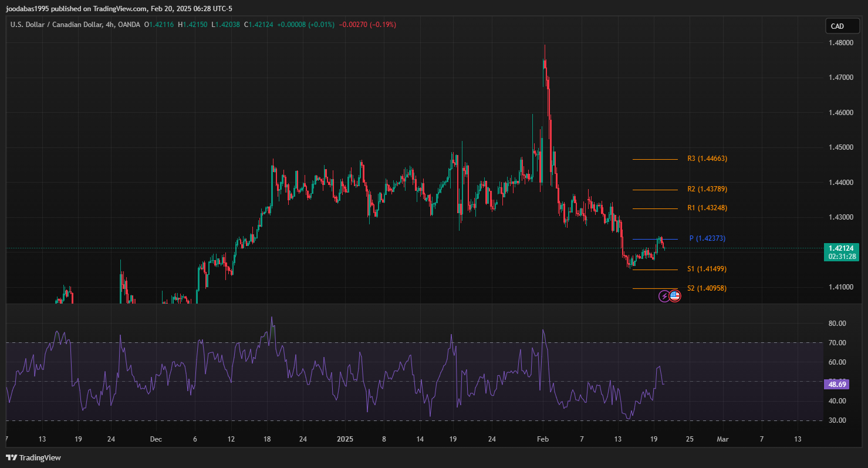Select the R1 (1.43248) pivot label
The width and height of the screenshot is (868, 468).
(x=707, y=208)
